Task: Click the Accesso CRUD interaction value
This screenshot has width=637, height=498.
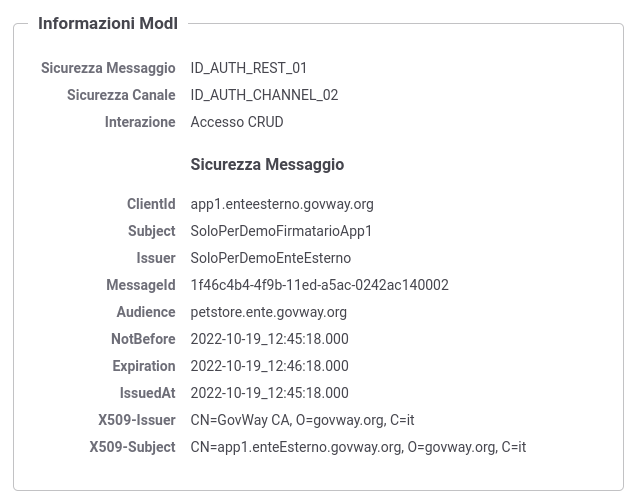Action: click(237, 122)
